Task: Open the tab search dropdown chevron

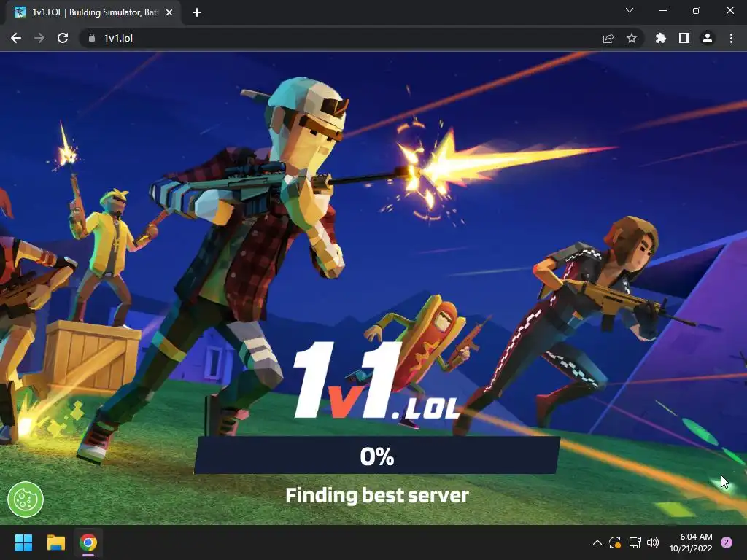Action: pyautogui.click(x=630, y=10)
